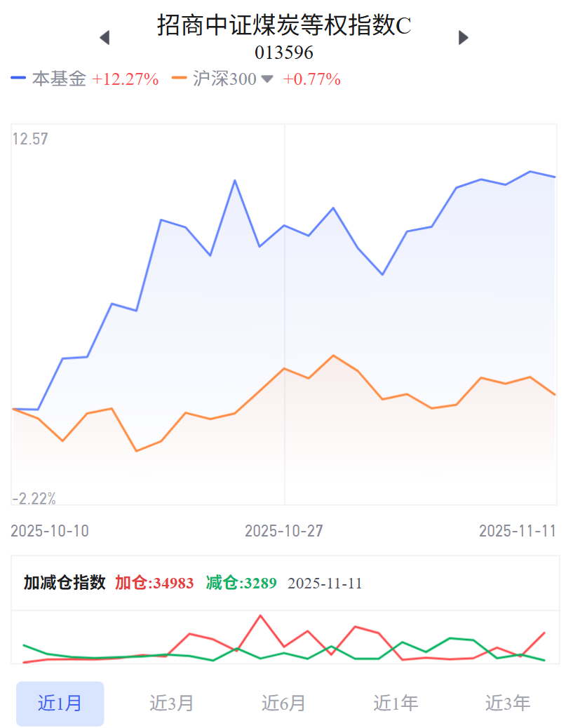Click the red peak in 加减仓 chart
Image resolution: width=566 pixels, height=728 pixels.
click(x=260, y=616)
